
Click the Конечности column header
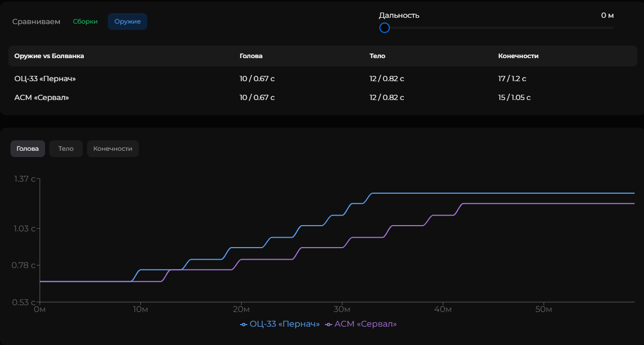point(518,56)
